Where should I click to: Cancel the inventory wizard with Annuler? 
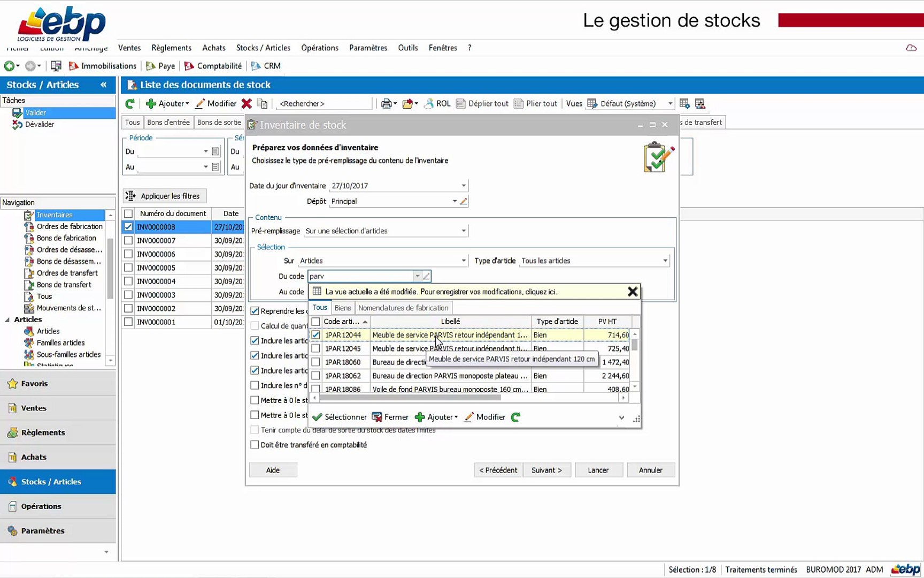tap(651, 470)
